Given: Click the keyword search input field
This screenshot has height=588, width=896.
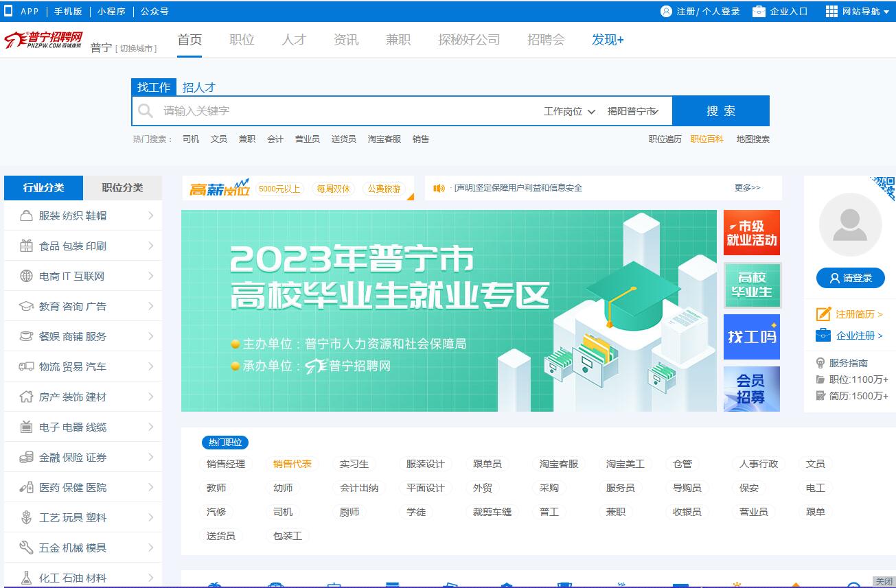Looking at the screenshot, I should [343, 111].
